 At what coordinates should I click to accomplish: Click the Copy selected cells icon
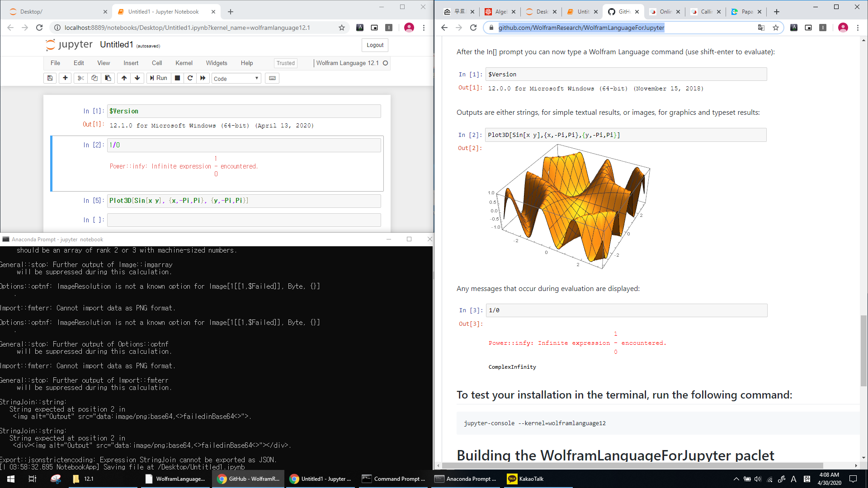coord(94,78)
